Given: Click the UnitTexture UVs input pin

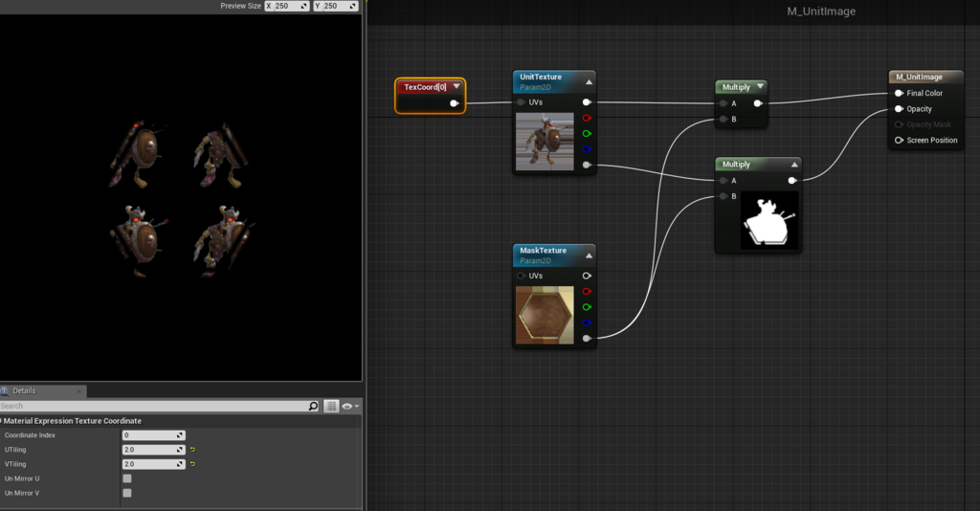Looking at the screenshot, I should (521, 101).
